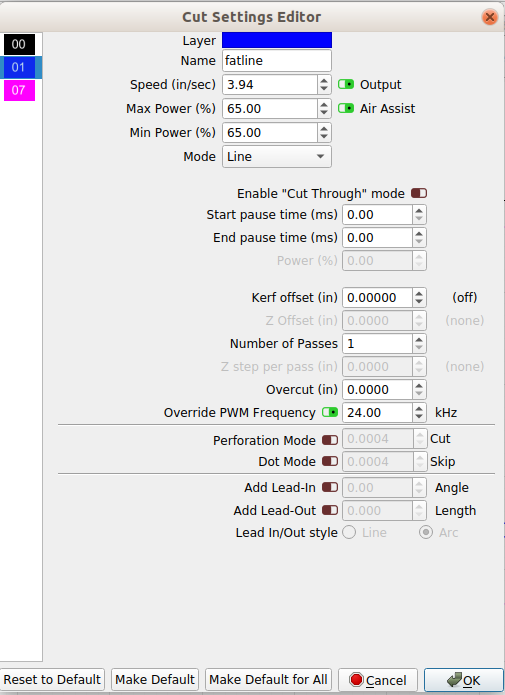Adjust Number of Passes spinner arrows
The height and width of the screenshot is (695, 505).
click(419, 344)
